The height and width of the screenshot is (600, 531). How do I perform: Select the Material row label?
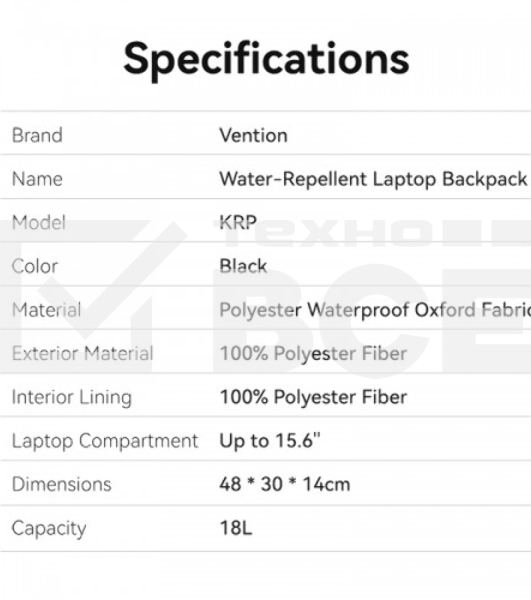point(46,310)
